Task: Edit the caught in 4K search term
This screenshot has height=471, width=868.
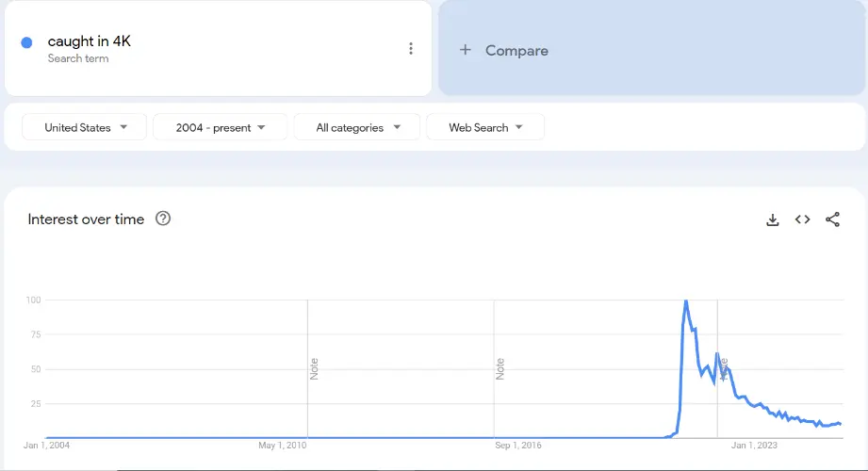Action: tap(90, 41)
